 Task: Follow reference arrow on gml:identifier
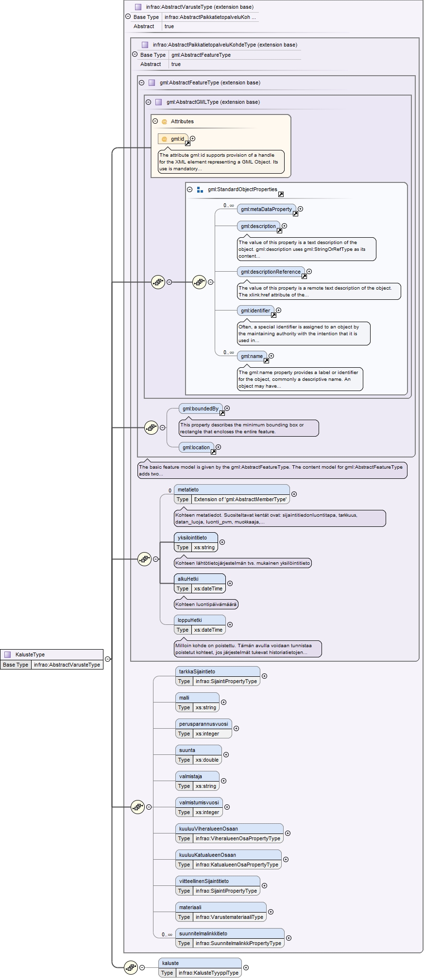pyautogui.click(x=273, y=315)
